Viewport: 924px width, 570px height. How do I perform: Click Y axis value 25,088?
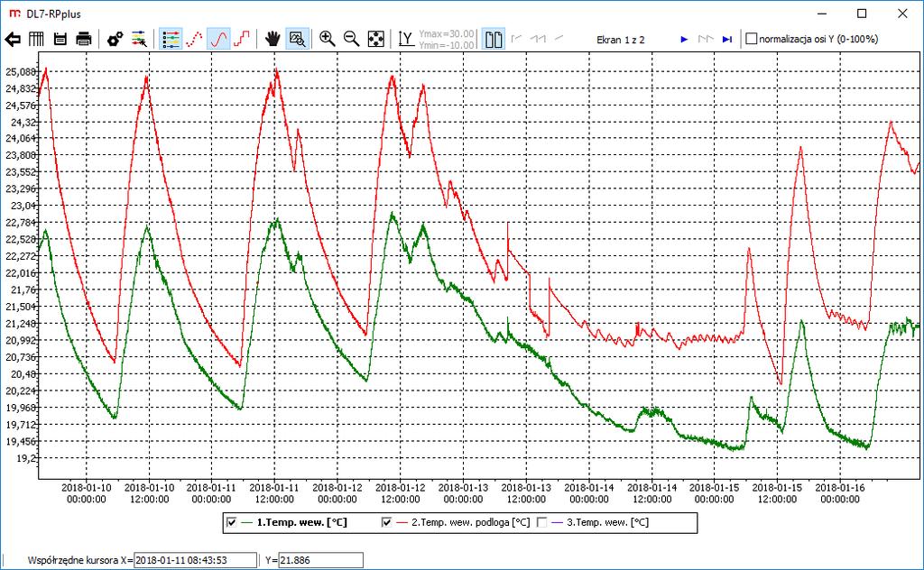pos(22,72)
